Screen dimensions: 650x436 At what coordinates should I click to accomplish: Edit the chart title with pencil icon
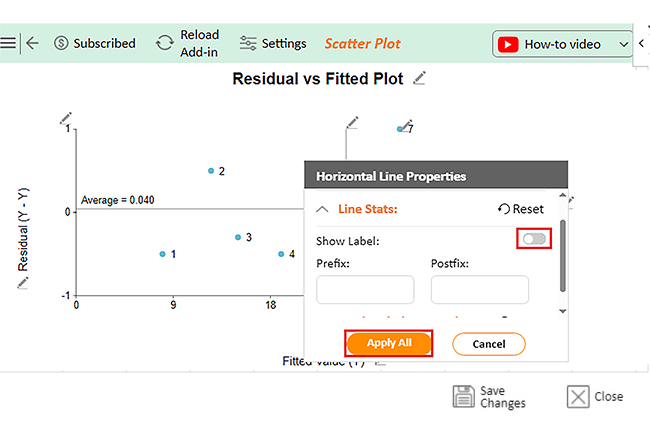click(x=420, y=78)
